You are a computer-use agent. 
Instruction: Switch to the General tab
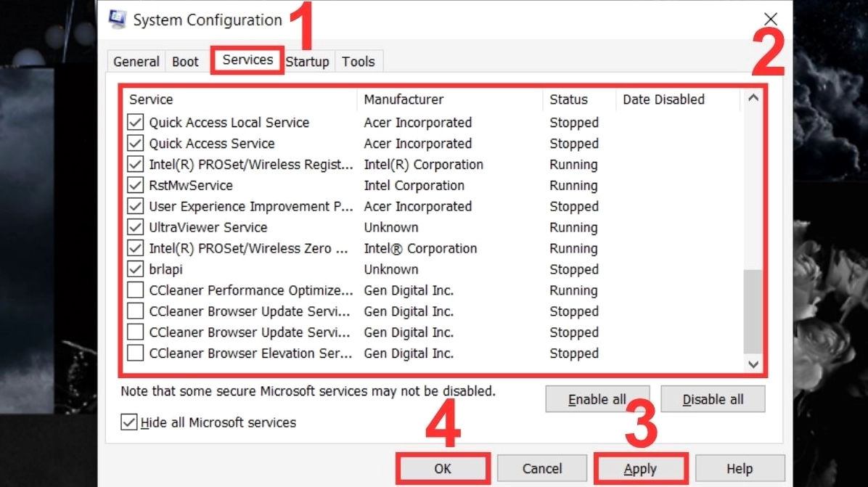(x=136, y=62)
